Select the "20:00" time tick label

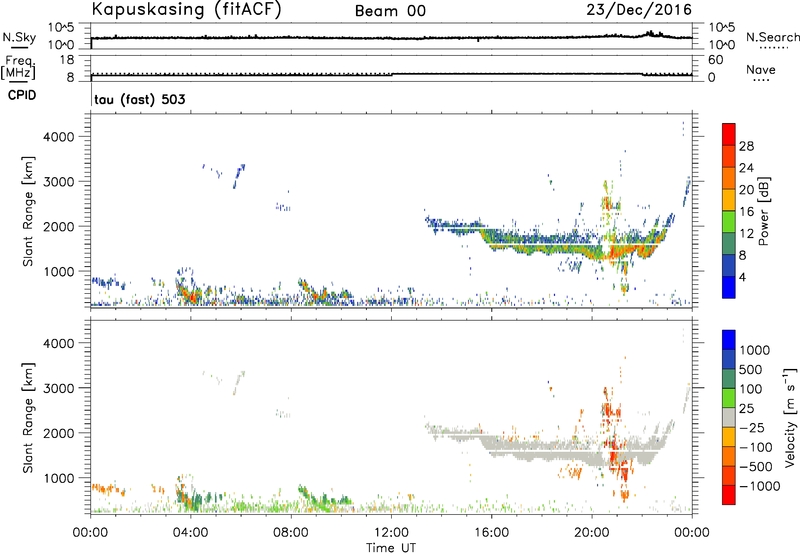pos(592,533)
